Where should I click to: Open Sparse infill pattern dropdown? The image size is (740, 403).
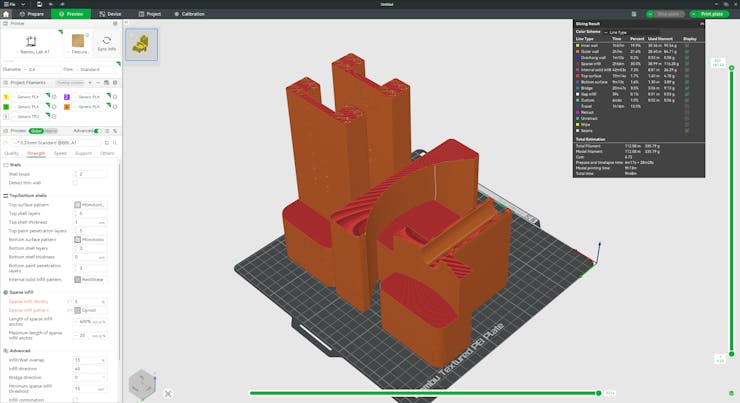pyautogui.click(x=90, y=310)
